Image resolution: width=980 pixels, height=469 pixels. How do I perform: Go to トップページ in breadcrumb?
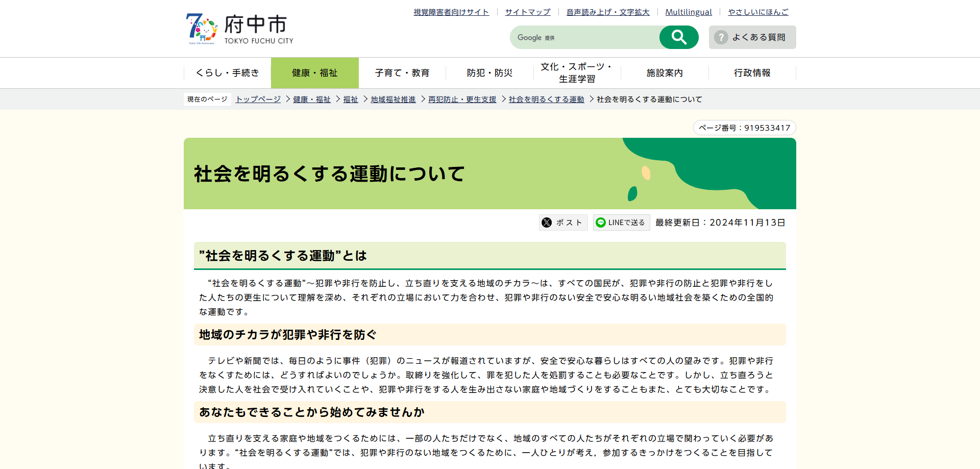[258, 100]
